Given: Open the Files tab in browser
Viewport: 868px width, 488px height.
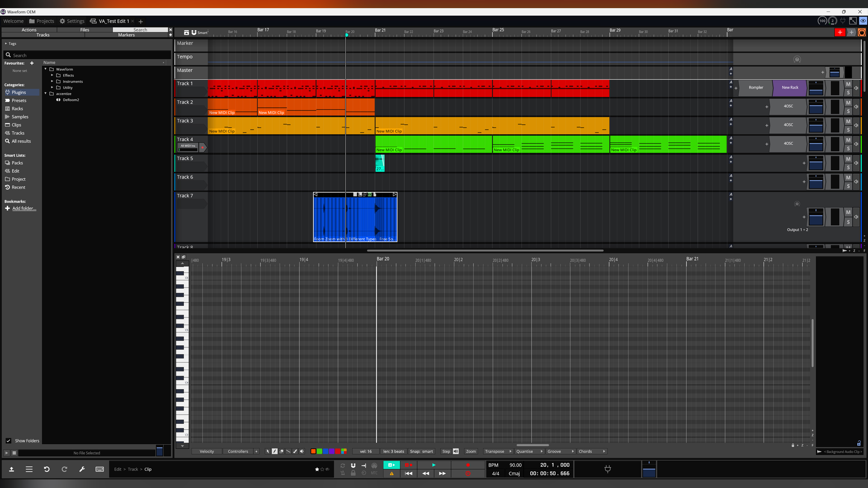Looking at the screenshot, I should (85, 30).
